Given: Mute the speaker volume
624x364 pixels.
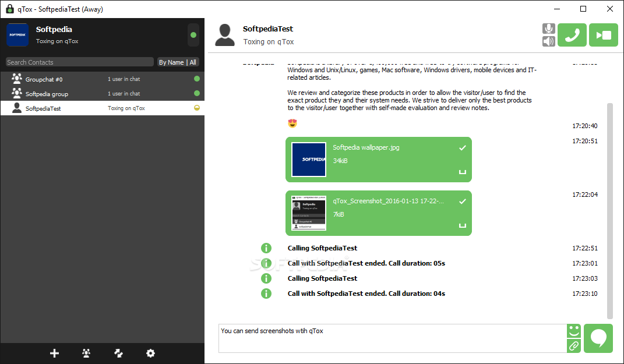Looking at the screenshot, I should pyautogui.click(x=548, y=41).
